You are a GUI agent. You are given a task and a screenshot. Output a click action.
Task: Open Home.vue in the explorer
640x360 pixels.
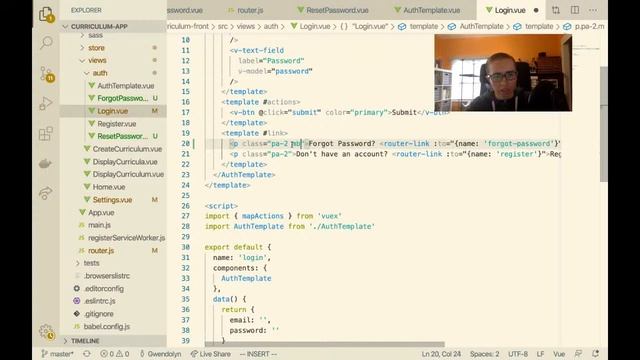[109, 187]
